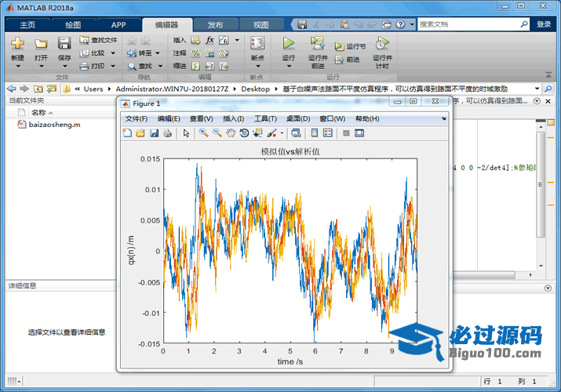Open Tools (工具) menu in Figure 1
The height and width of the screenshot is (392, 561).
point(265,118)
